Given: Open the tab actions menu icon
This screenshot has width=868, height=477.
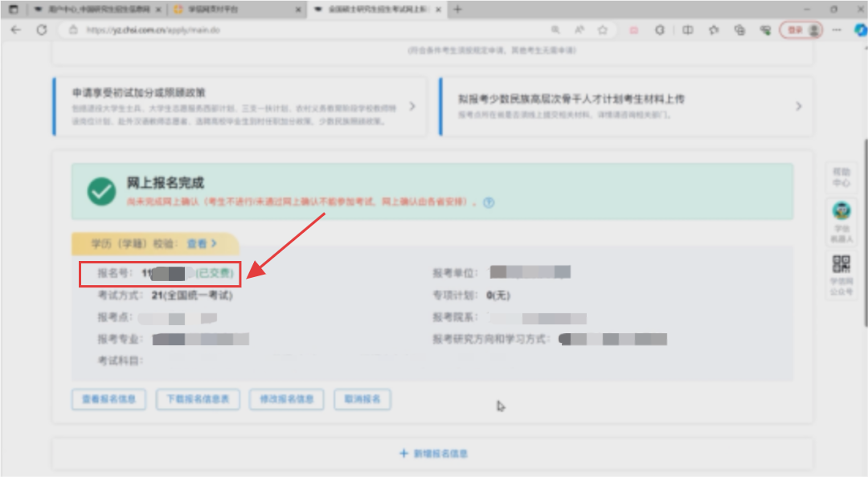Looking at the screenshot, I should pos(14,10).
